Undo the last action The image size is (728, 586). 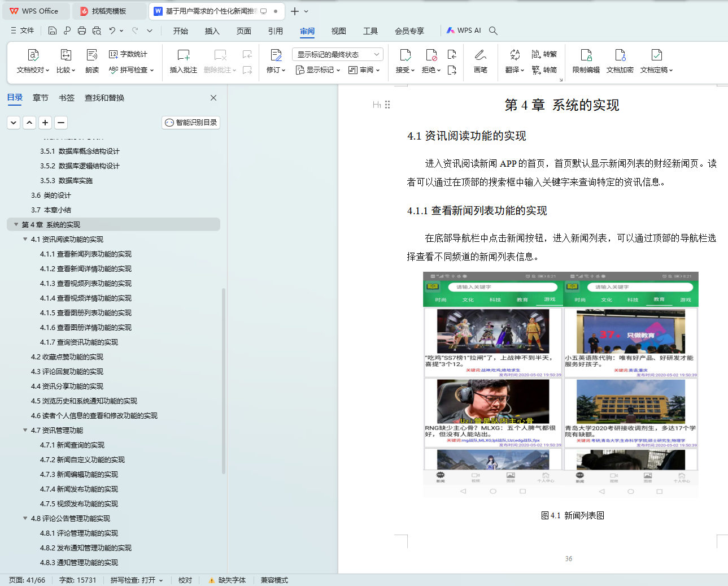coord(112,31)
